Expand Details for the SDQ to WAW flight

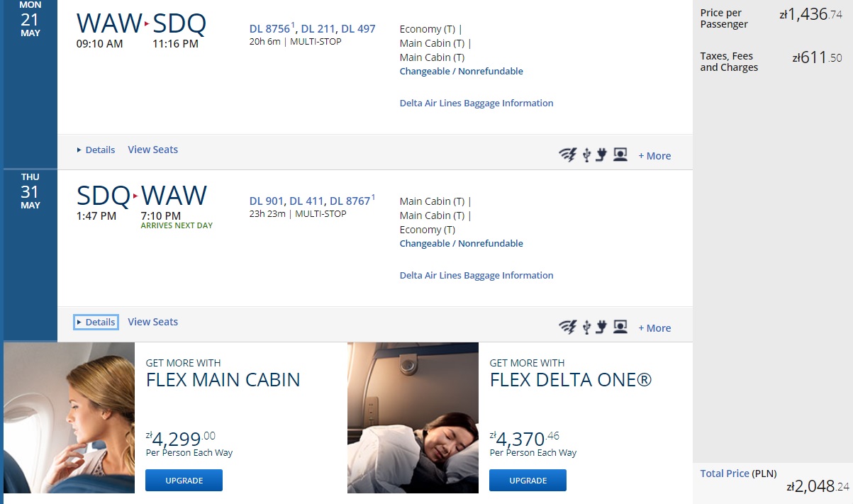tap(96, 322)
